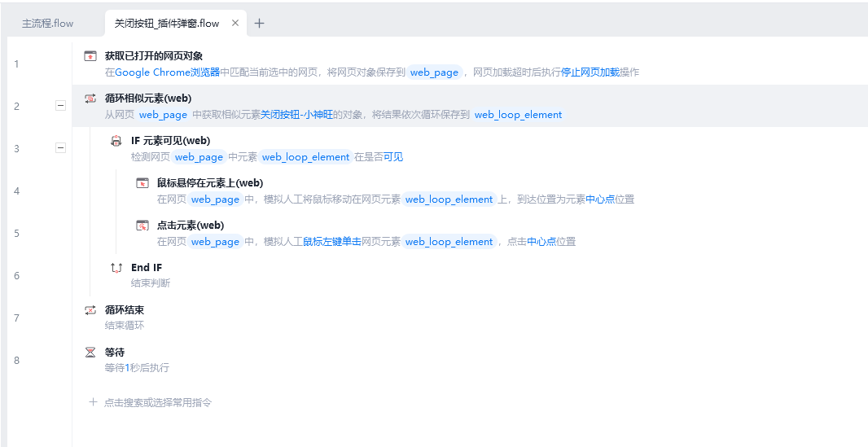
Task: Click the 鼠标悬停在元素上(web) step icon
Action: tap(142, 183)
